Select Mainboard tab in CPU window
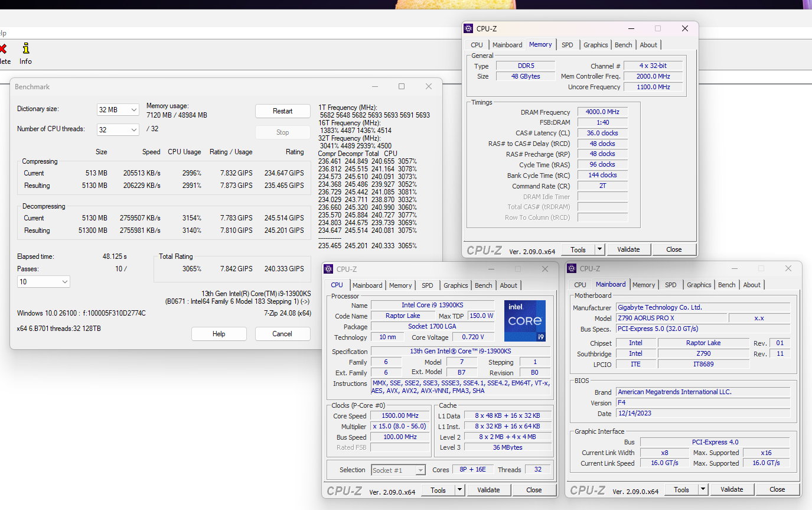This screenshot has width=812, height=510. tap(367, 285)
